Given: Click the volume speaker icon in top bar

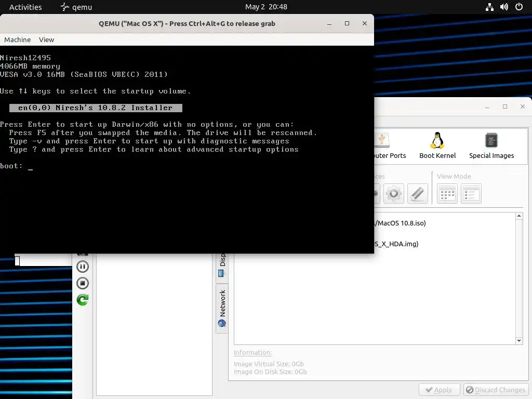Looking at the screenshot, I should (504, 7).
